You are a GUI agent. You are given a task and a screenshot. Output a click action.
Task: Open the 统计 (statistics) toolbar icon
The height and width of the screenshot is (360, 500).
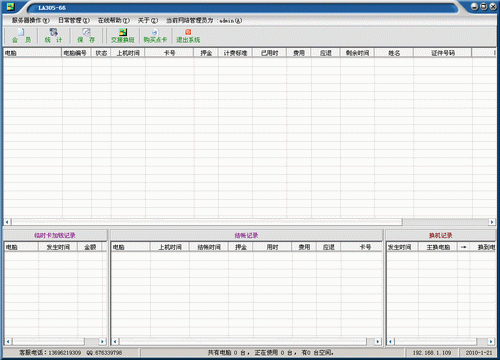(x=53, y=36)
